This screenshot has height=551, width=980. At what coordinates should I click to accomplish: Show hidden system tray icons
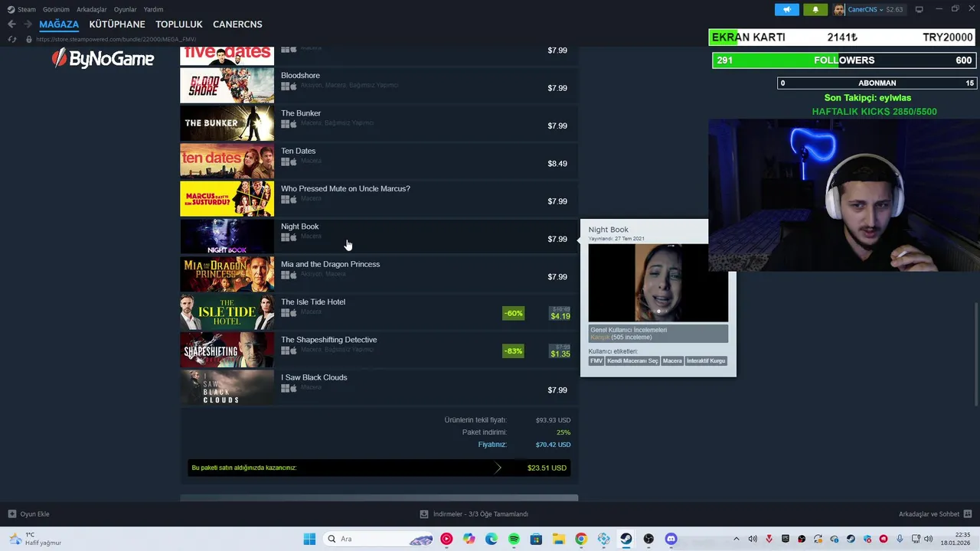(737, 539)
